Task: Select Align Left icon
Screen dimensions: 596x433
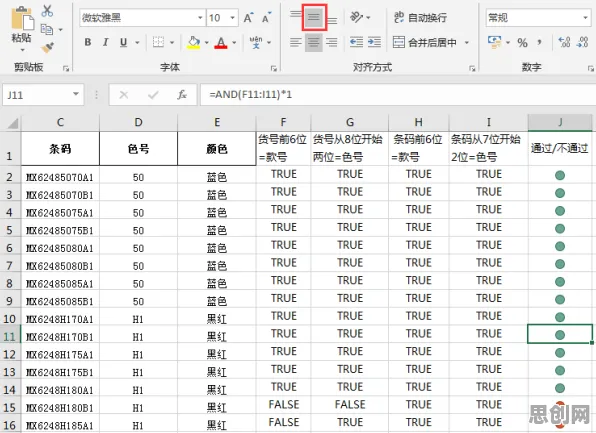Action: [x=295, y=42]
